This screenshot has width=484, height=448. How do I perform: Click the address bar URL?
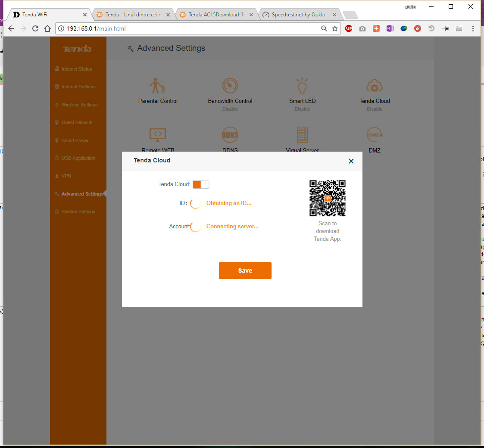[x=96, y=29]
